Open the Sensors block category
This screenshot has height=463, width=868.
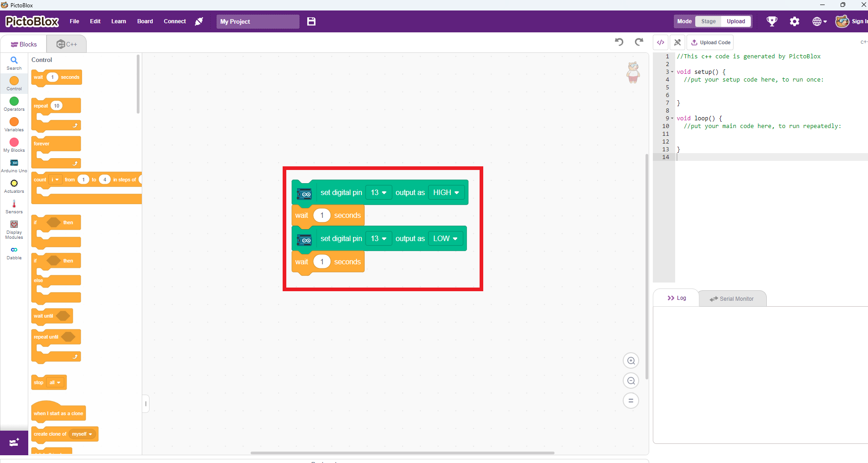click(14, 206)
